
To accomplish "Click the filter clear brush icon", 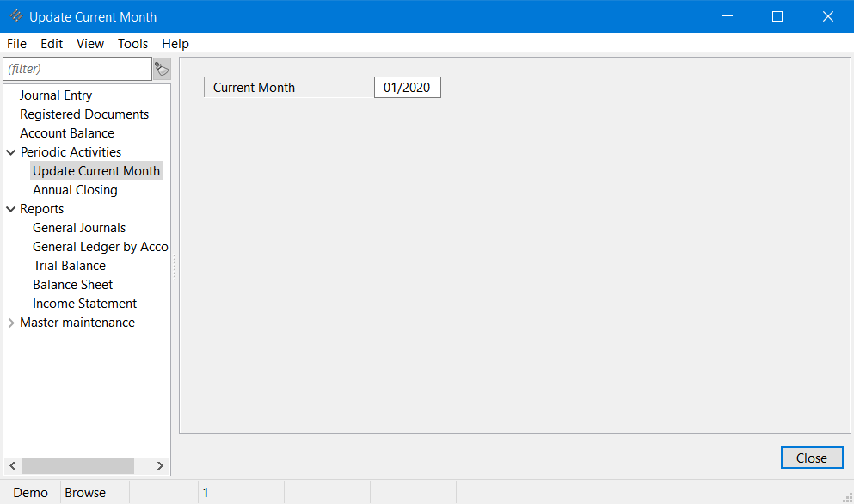I will 161,69.
